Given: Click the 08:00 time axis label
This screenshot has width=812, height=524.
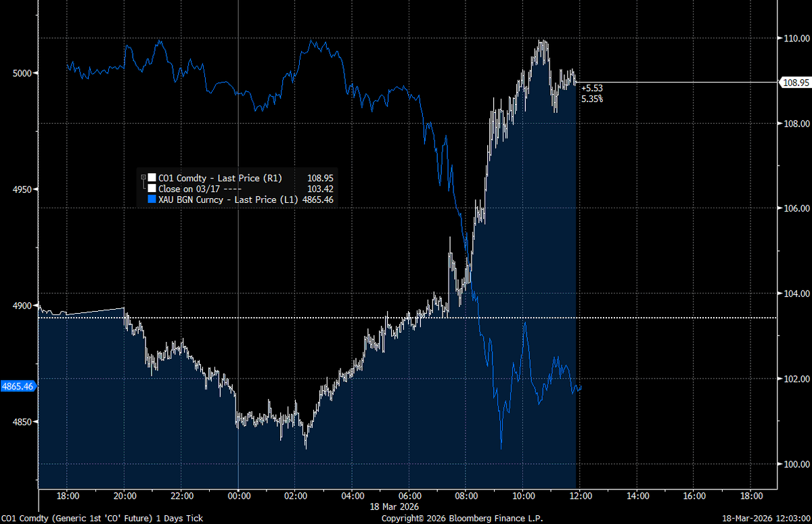Looking at the screenshot, I should pyautogui.click(x=466, y=496).
